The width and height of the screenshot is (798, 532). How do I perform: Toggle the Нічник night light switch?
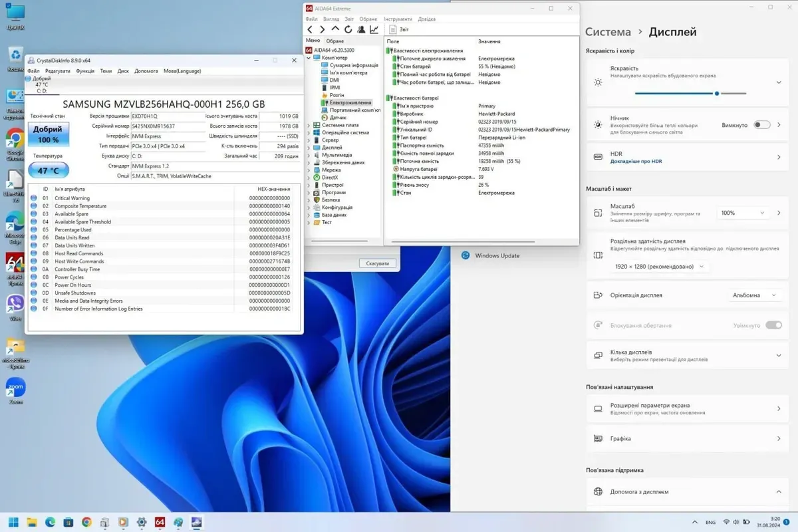(762, 125)
